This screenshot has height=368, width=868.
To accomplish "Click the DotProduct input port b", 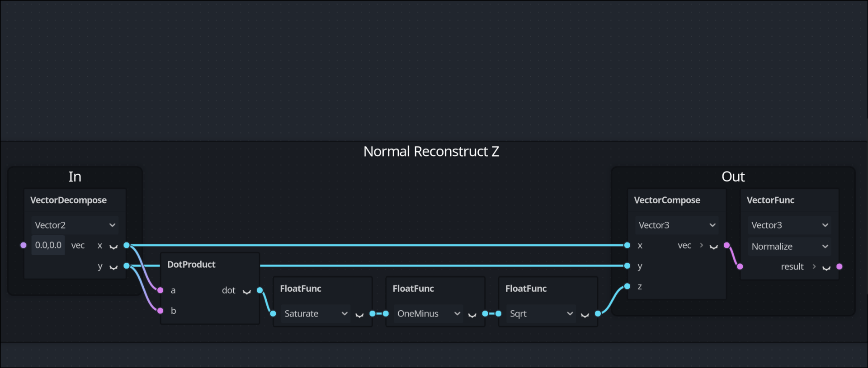I will coord(160,311).
